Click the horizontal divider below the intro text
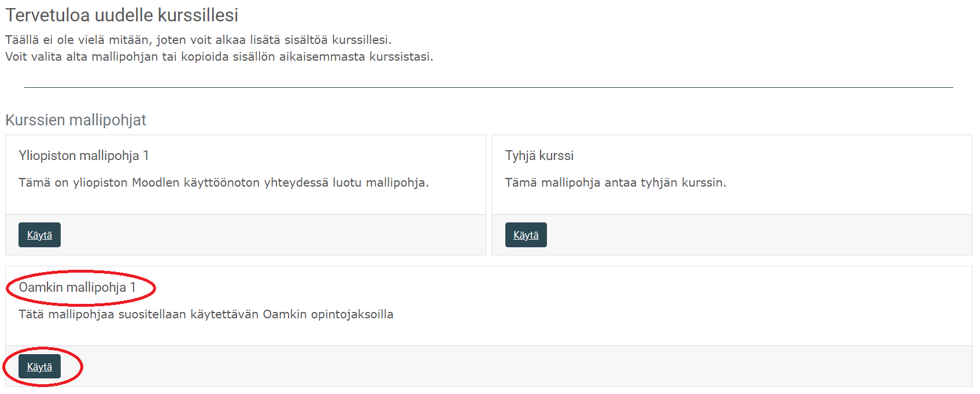980x394 pixels. tap(489, 87)
